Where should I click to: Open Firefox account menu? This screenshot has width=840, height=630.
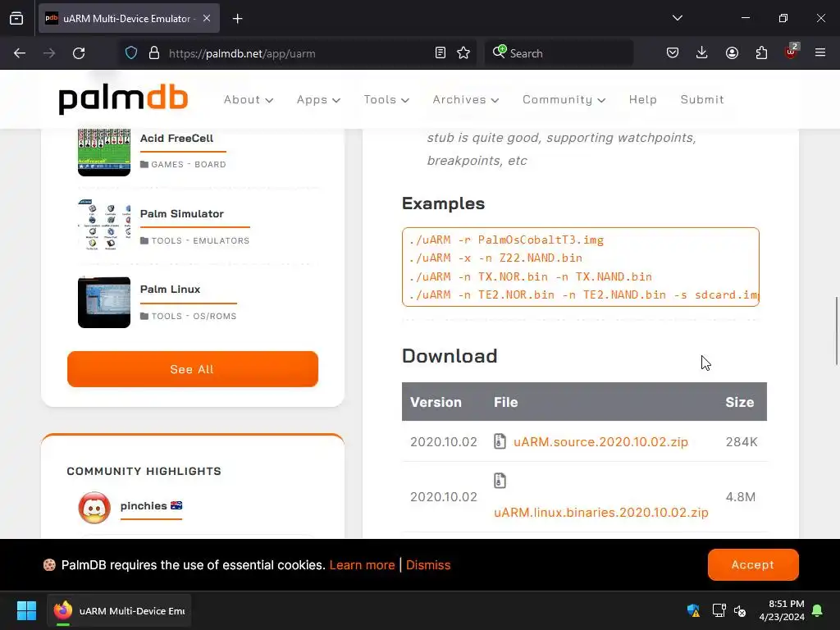pos(732,53)
